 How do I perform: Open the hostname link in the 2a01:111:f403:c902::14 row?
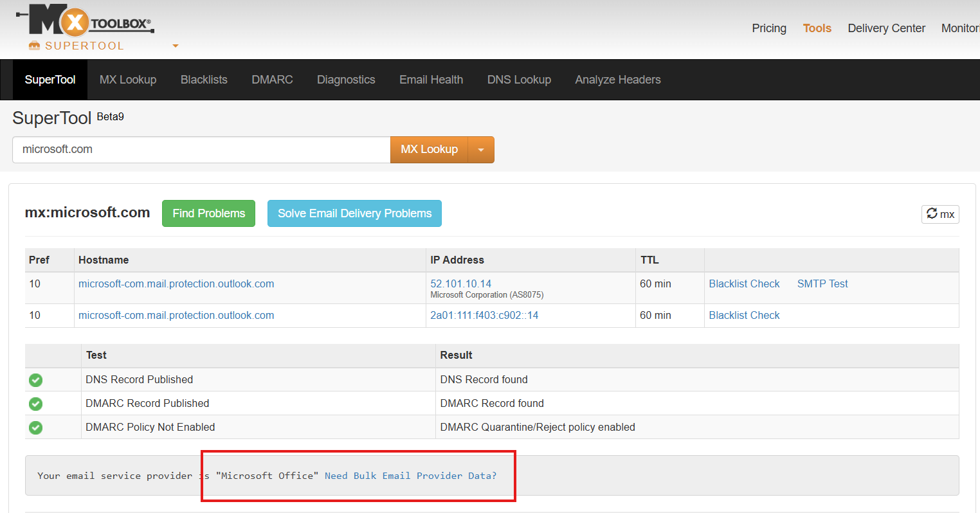coord(176,315)
